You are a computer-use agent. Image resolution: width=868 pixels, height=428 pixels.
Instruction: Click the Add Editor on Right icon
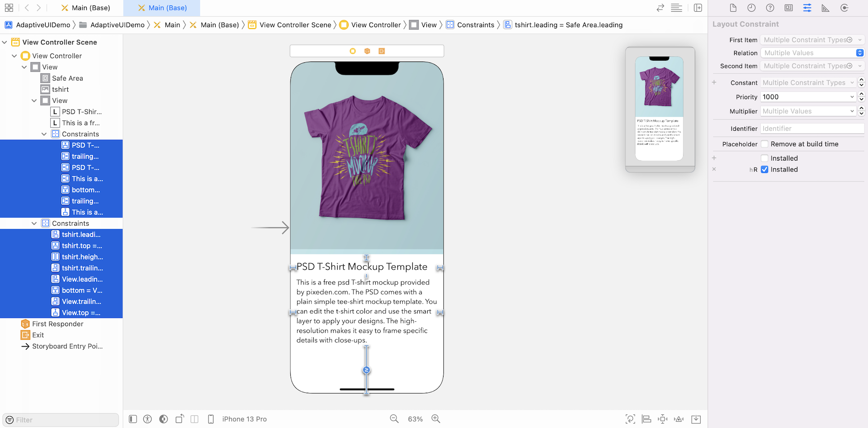698,8
